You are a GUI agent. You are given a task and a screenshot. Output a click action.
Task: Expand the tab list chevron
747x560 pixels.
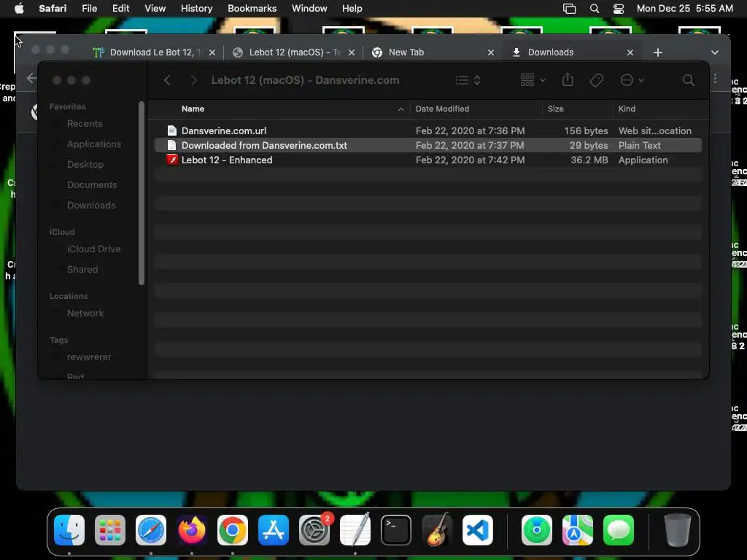(x=715, y=52)
